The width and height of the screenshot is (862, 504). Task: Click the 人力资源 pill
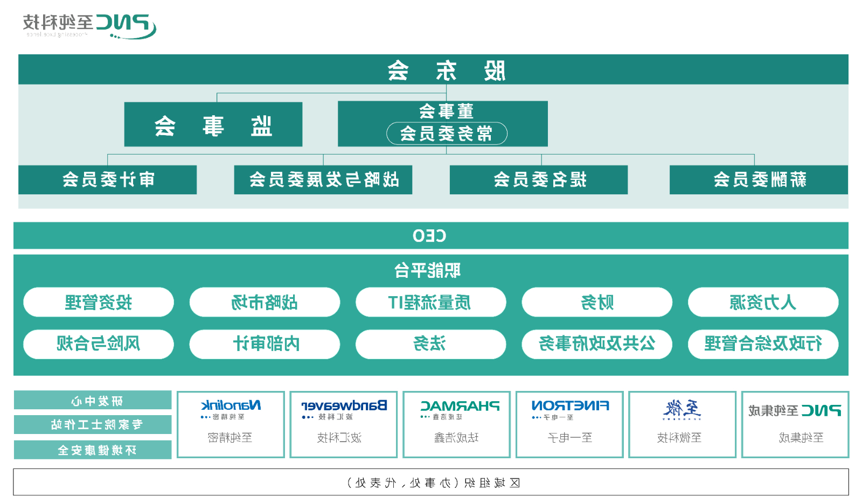[x=763, y=302]
